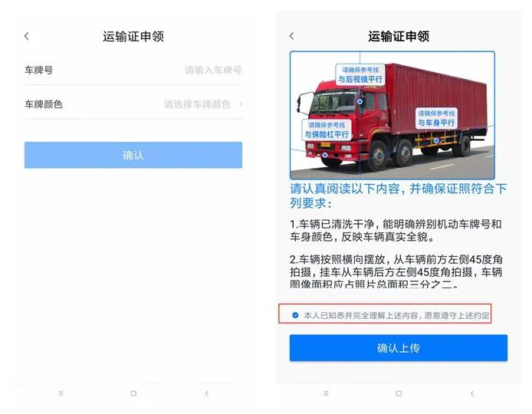Tap the 与保险杠平行 reference label
The height and width of the screenshot is (414, 532).
(327, 130)
